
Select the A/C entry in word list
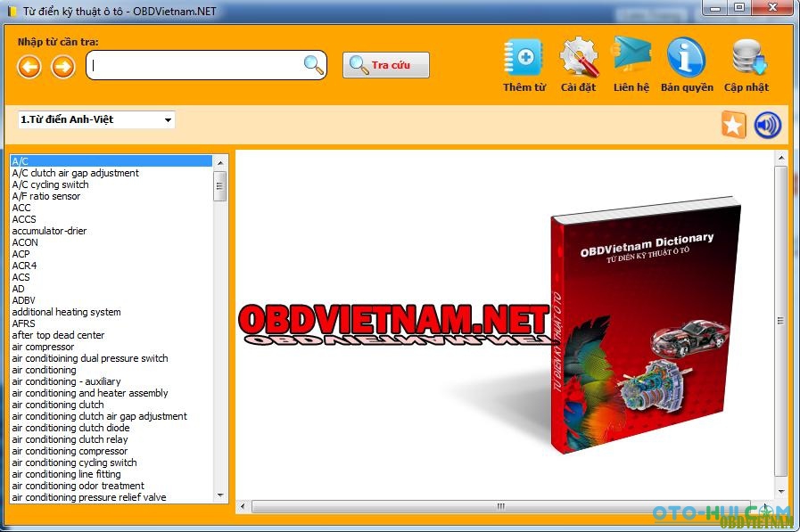coord(111,161)
